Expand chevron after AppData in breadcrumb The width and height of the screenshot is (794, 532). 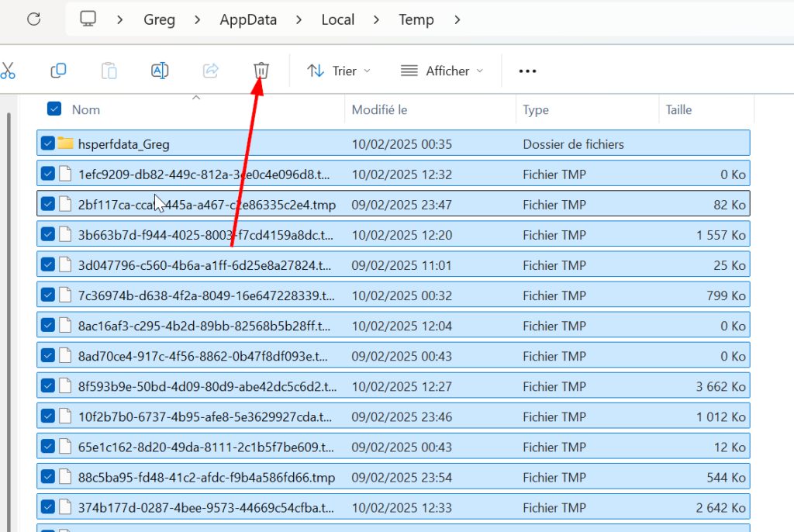click(299, 19)
